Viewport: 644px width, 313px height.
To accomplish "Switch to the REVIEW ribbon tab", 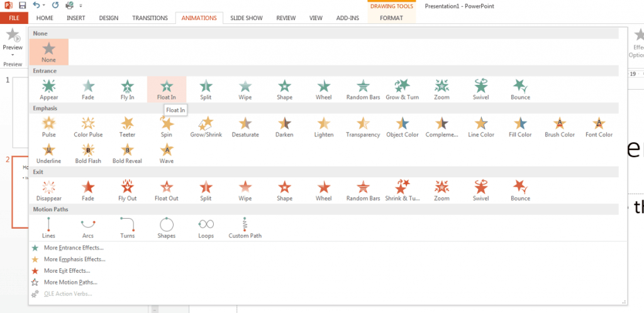I will [286, 18].
